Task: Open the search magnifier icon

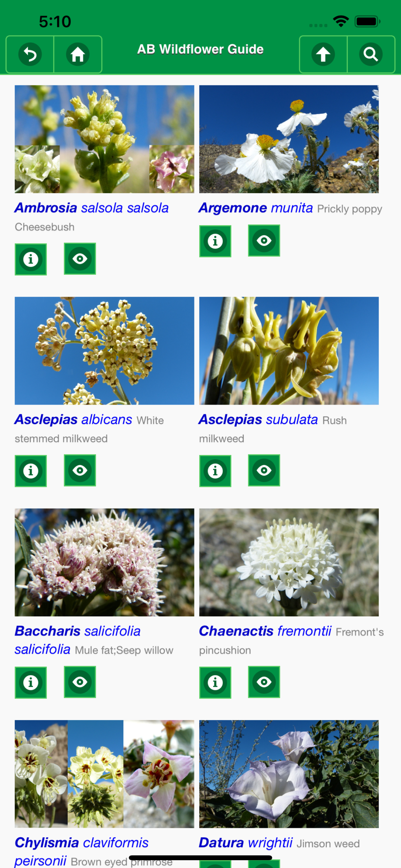Action: [x=371, y=54]
